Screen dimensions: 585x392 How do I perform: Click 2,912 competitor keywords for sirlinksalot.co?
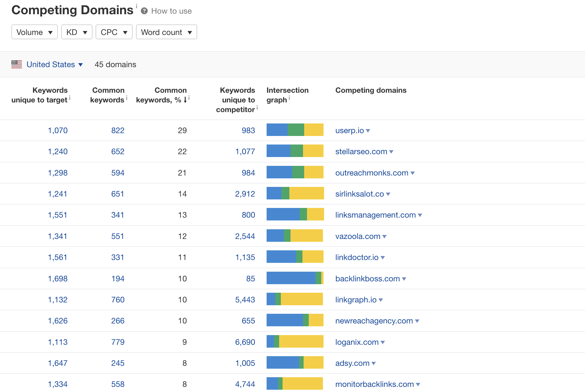pyautogui.click(x=245, y=194)
